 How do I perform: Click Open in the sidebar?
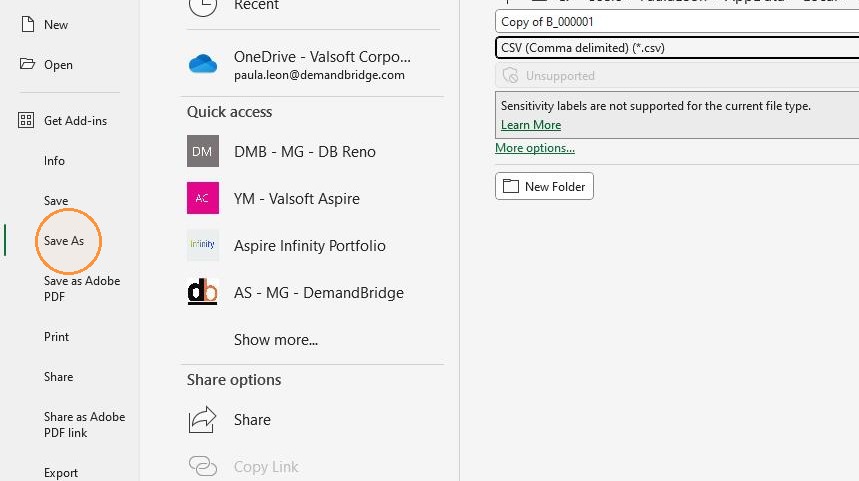coord(58,65)
